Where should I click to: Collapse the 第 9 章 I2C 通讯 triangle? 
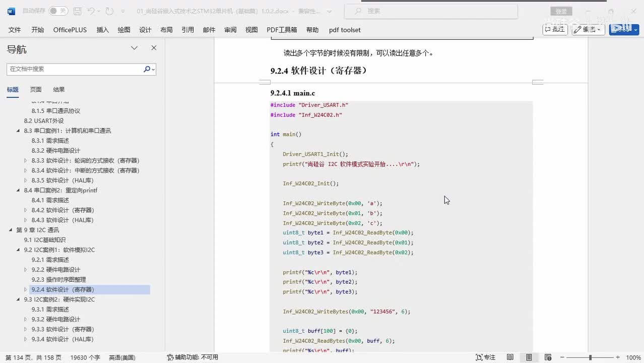pos(11,230)
